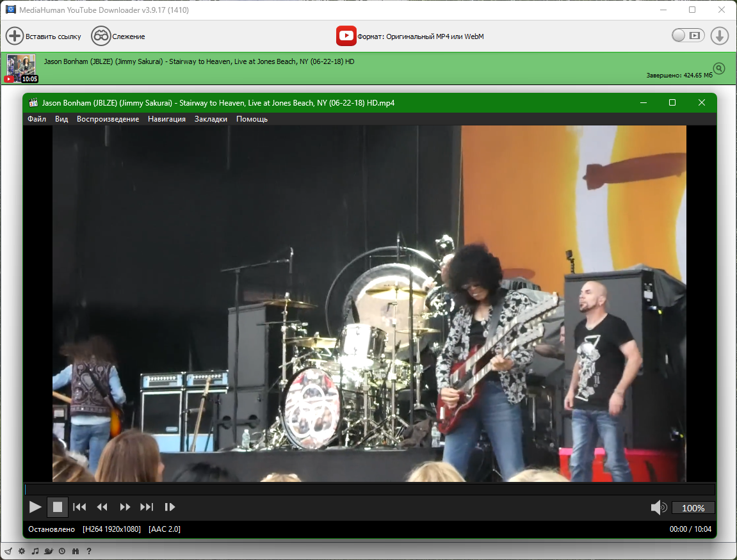Toggle the video mode switch in toolbar
The height and width of the screenshot is (560, 737).
coord(688,36)
